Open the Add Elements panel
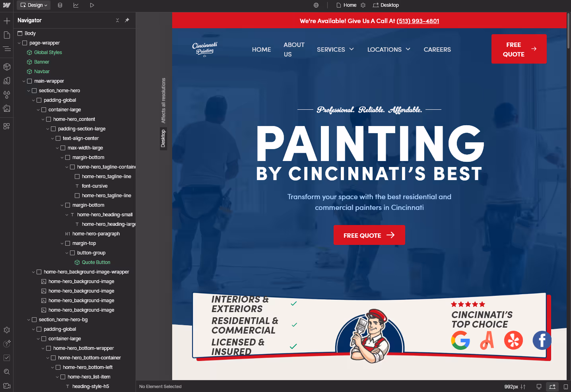The height and width of the screenshot is (392, 571). (7, 21)
